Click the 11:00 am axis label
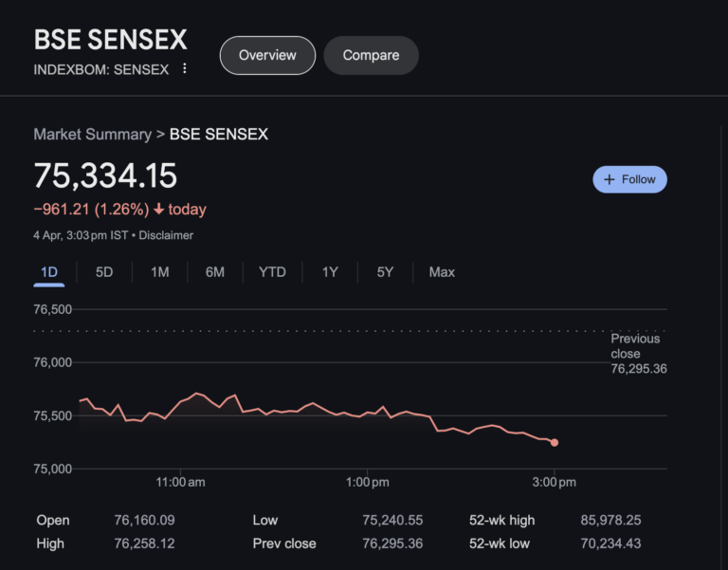Image resolution: width=728 pixels, height=570 pixels. (x=180, y=482)
